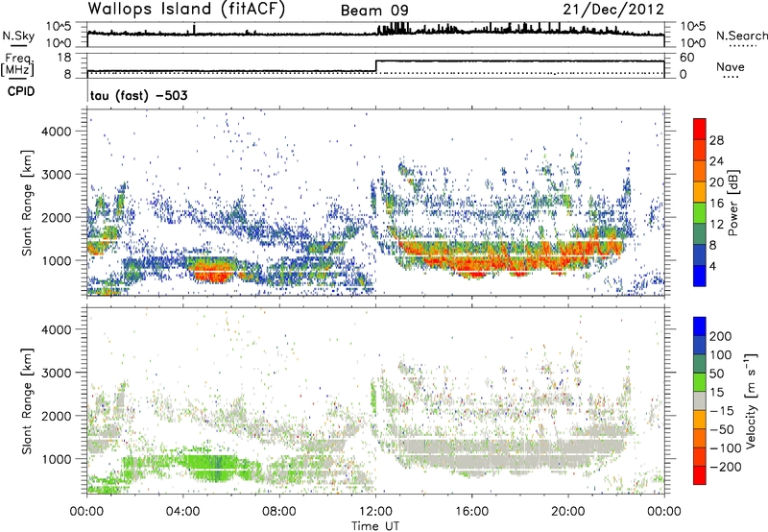Image resolution: width=768 pixels, height=532 pixels.
Task: Click the date '21/Dec/2012'
Action: coord(613,10)
